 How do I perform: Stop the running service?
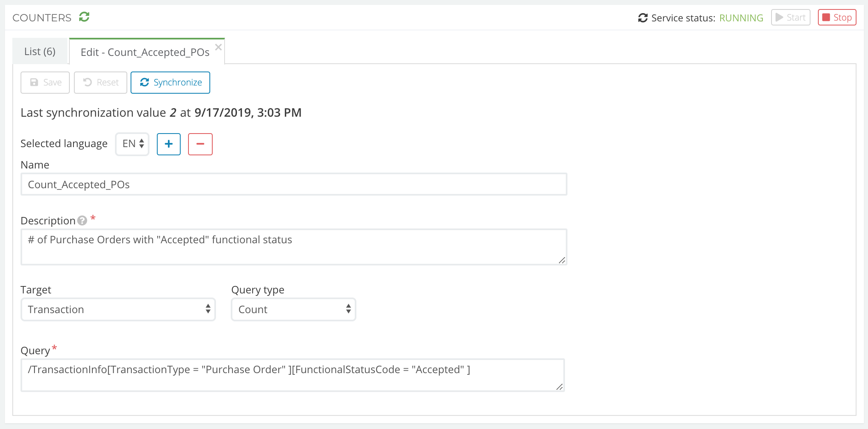coord(836,18)
